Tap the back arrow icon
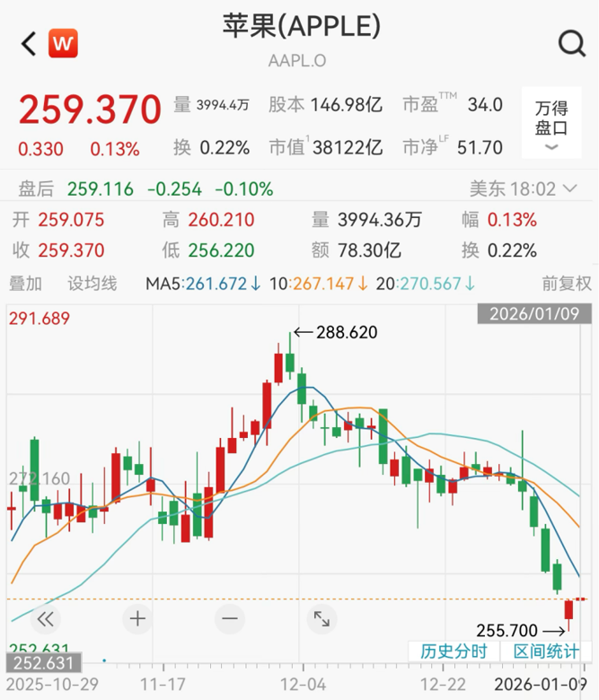599x700 pixels. (29, 43)
